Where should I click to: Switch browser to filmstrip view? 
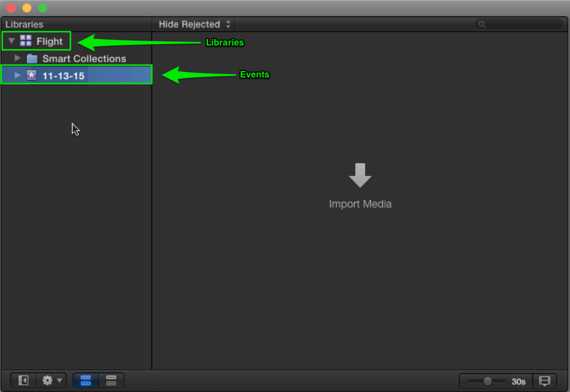[85, 380]
